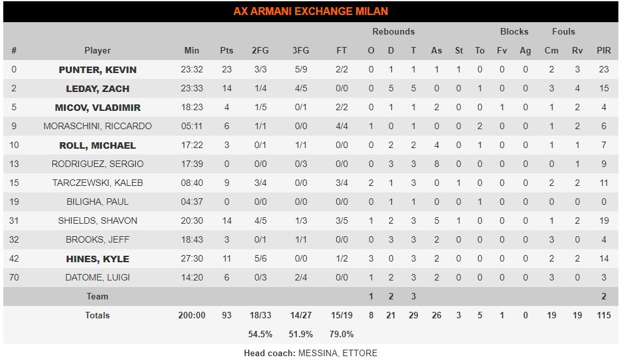Click ROLL, MICHAEL player name
Screen dimensions: 621x364
point(97,145)
